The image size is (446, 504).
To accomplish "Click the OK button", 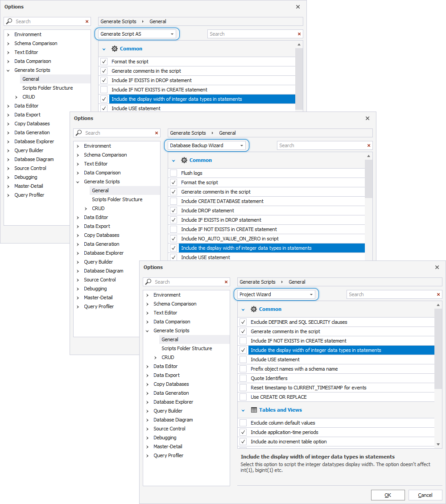I will [388, 495].
